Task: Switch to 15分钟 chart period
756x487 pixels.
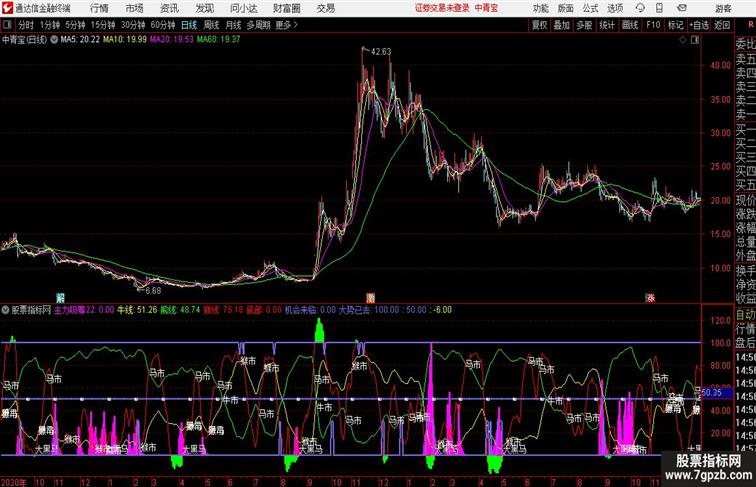Action: coord(103,25)
